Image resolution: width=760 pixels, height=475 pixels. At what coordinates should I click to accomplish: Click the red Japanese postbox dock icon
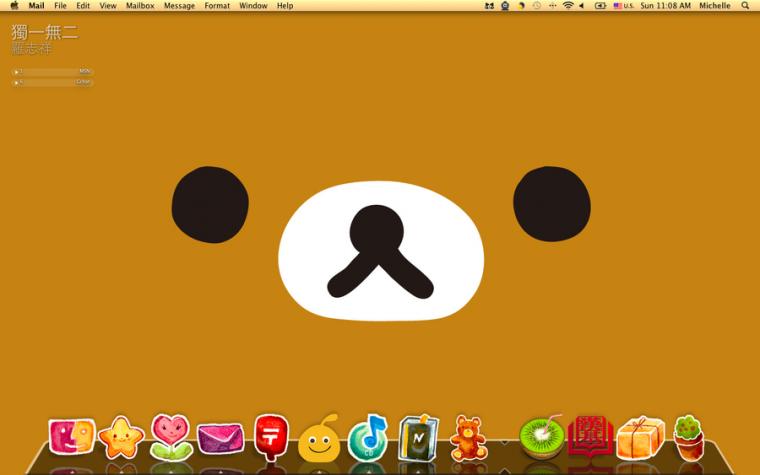[x=271, y=437]
